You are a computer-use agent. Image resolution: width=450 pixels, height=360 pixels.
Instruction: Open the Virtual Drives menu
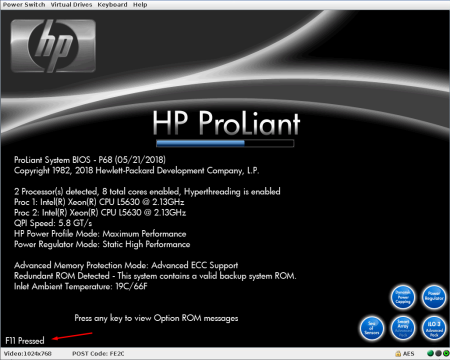click(x=71, y=5)
